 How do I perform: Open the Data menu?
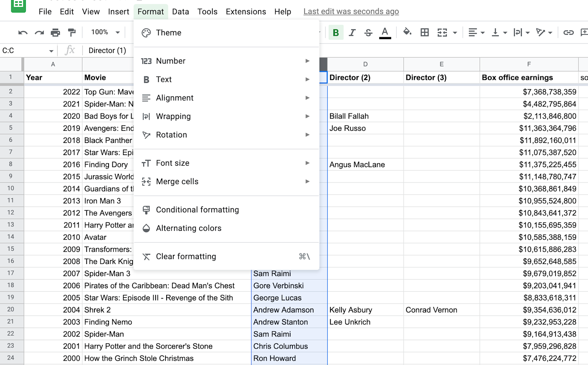tap(181, 11)
